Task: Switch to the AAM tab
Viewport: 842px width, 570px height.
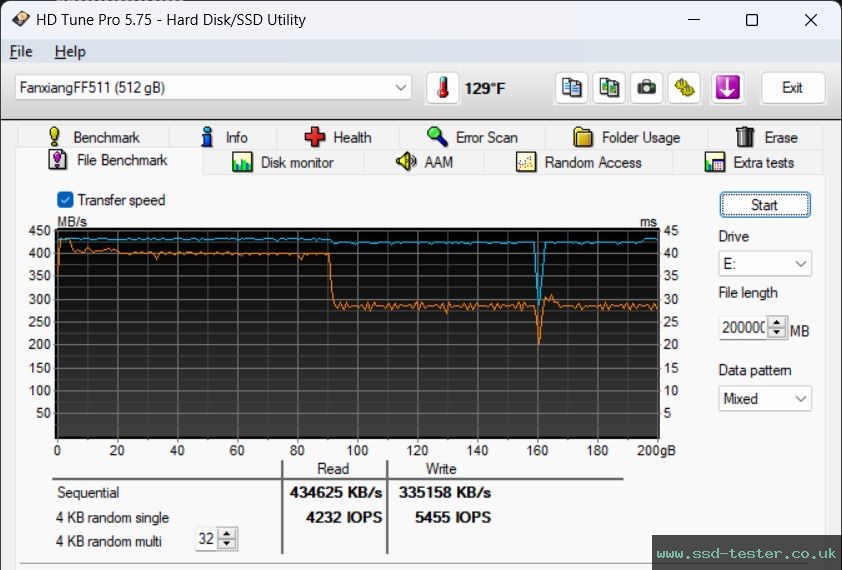Action: point(424,162)
